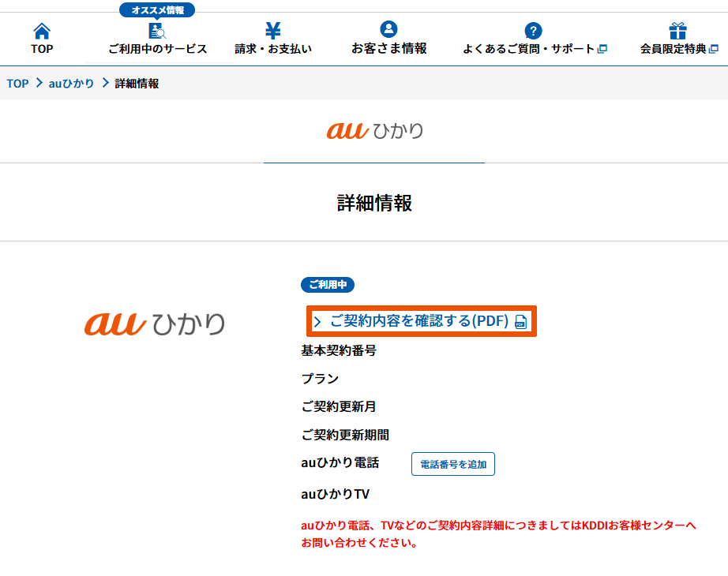Screen dimensions: 728x576
Task: Click the red KDDIお客様センター notice text
Action: click(498, 533)
